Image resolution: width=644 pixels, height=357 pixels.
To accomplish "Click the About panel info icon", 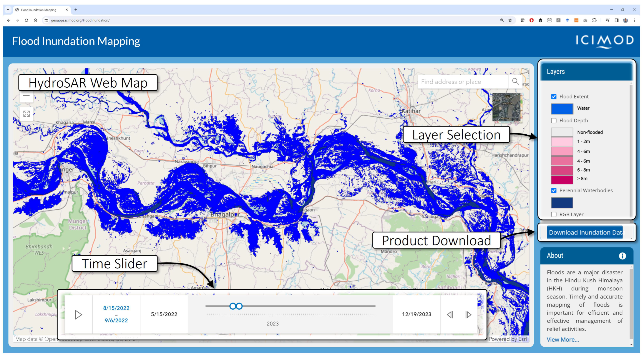I will pos(622,256).
